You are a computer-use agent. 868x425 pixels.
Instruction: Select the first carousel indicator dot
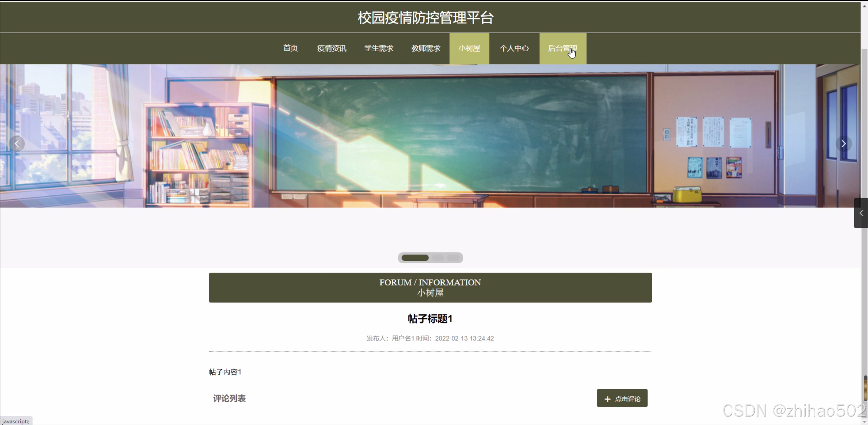tap(415, 258)
